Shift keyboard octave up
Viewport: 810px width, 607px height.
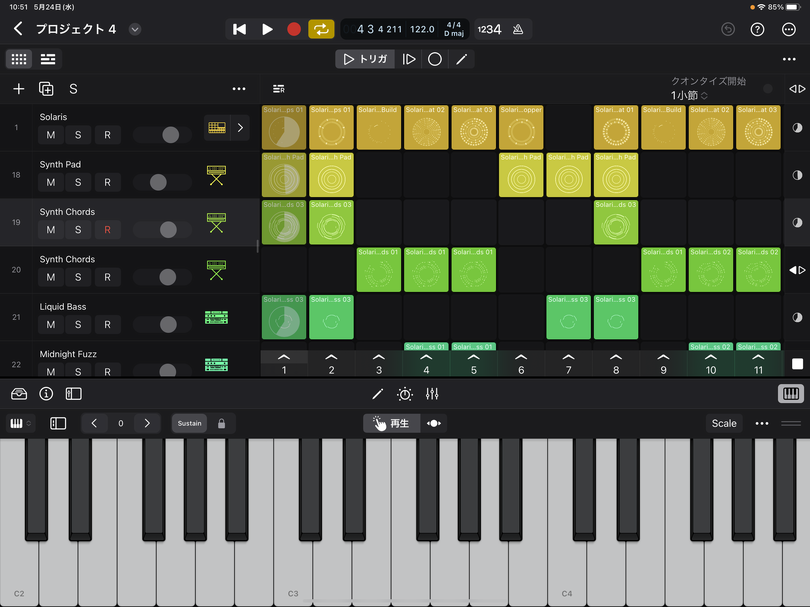147,424
